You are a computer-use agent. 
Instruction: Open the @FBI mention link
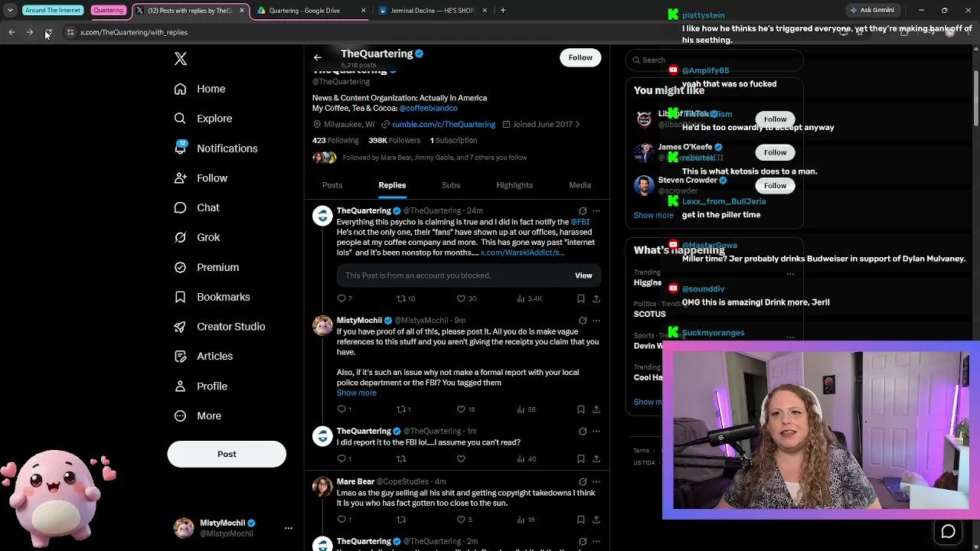point(580,222)
